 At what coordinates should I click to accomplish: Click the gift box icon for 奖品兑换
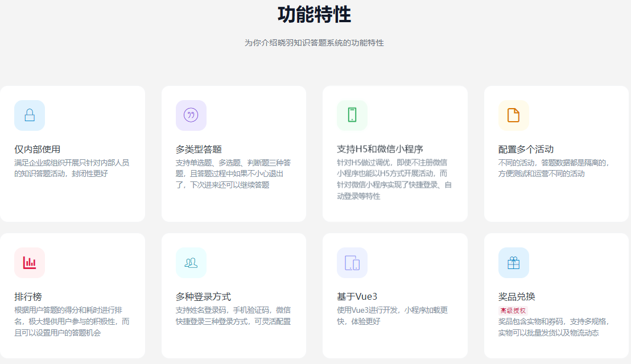[513, 263]
